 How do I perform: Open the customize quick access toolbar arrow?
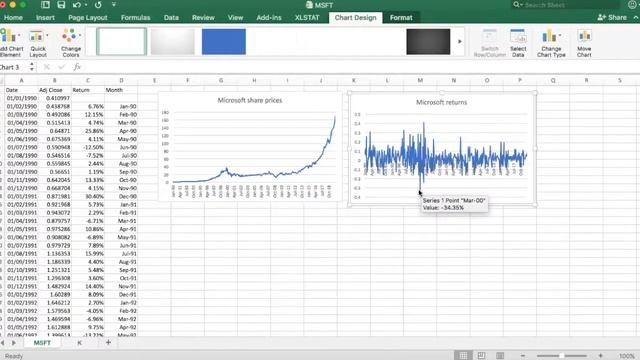(114, 5)
